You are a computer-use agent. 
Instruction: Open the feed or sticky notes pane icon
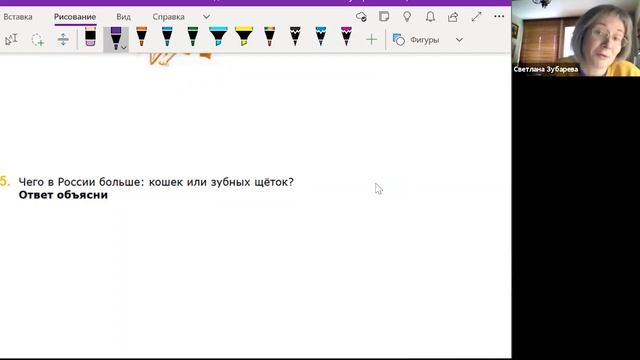pos(384,17)
